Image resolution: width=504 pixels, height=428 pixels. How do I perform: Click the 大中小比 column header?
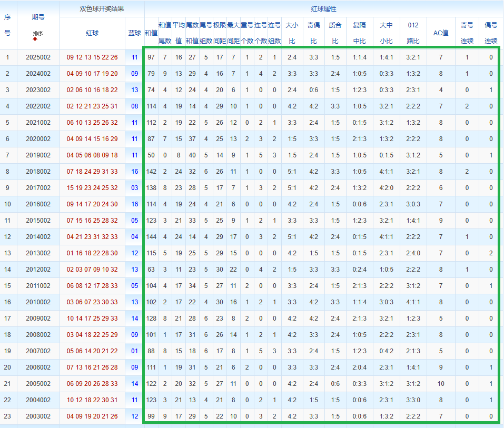pos(387,33)
